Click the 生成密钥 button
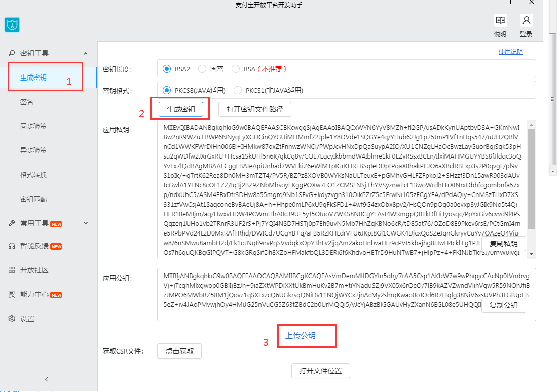The width and height of the screenshot is (560, 392). coord(181,109)
